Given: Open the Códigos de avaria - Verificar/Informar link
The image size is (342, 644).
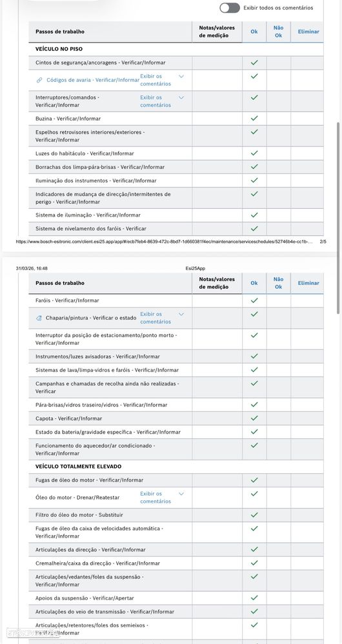Looking at the screenshot, I should [92, 80].
